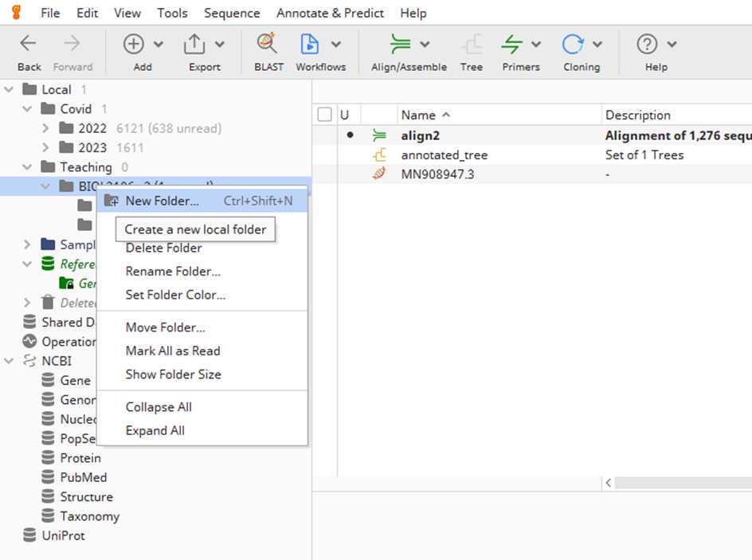Click the 2022 folder icon
This screenshot has width=752, height=560.
click(66, 128)
